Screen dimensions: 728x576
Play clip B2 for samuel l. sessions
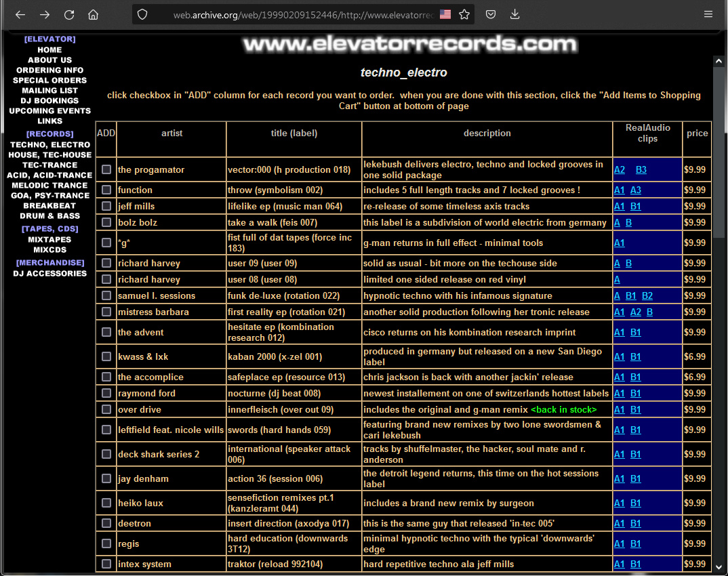click(647, 295)
